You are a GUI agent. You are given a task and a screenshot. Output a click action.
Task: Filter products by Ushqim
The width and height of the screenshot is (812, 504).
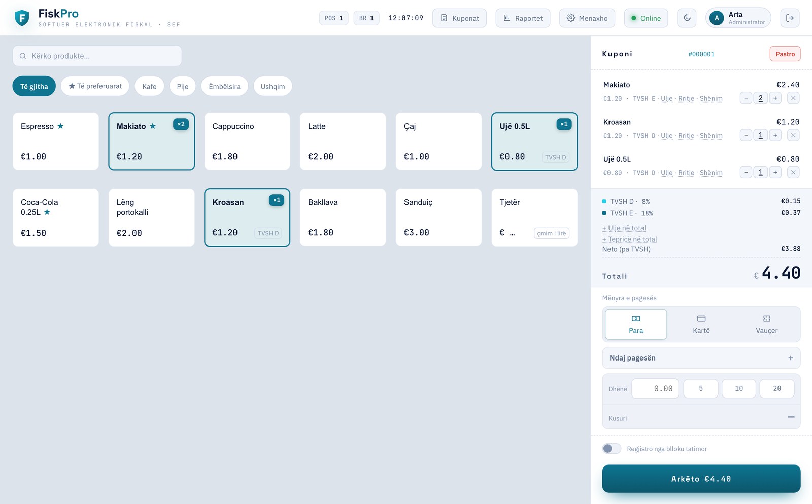point(273,86)
